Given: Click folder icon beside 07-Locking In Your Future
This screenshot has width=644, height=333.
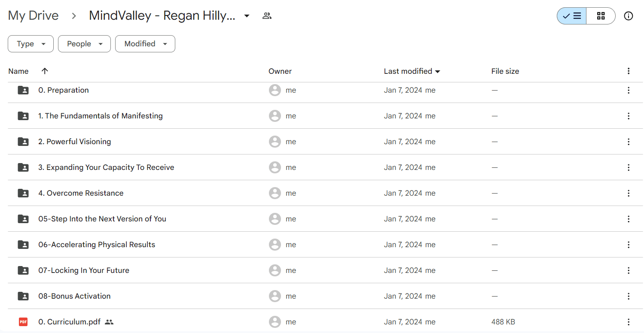Looking at the screenshot, I should tap(23, 270).
